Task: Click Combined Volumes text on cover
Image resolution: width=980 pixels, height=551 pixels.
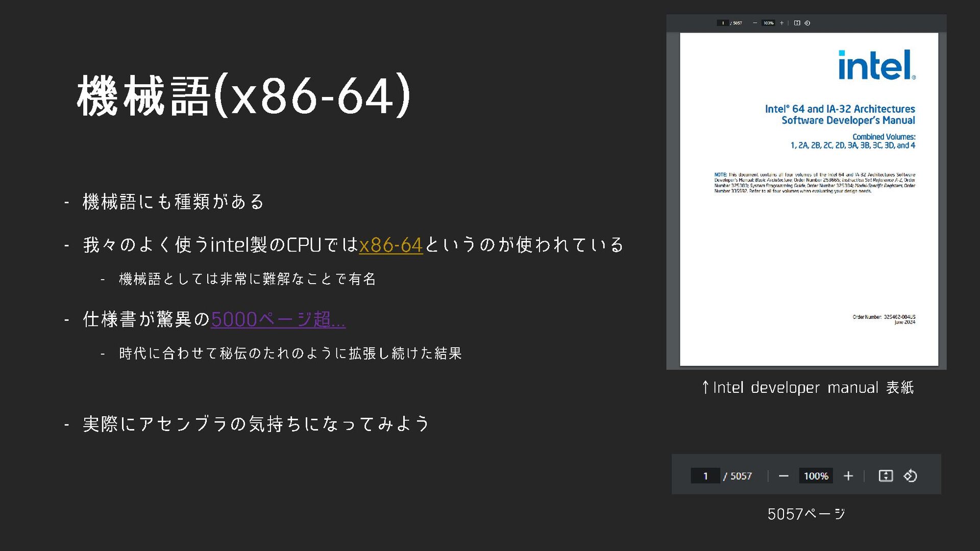Action: (884, 137)
